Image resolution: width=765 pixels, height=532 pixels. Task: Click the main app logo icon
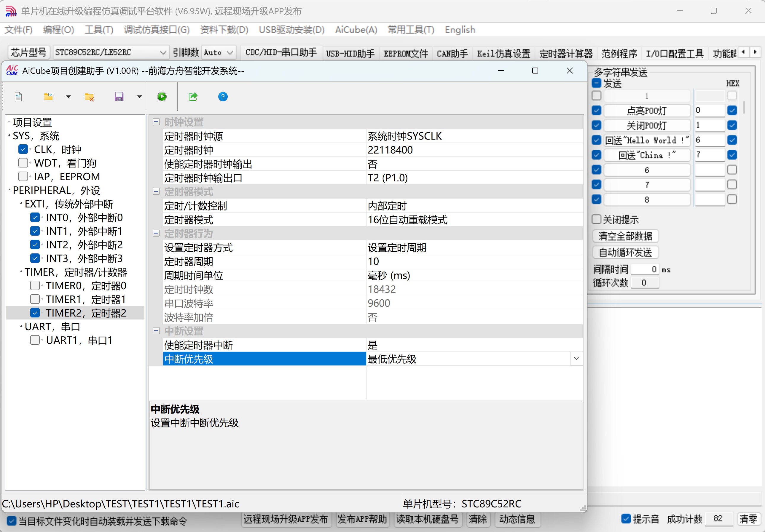[11, 11]
